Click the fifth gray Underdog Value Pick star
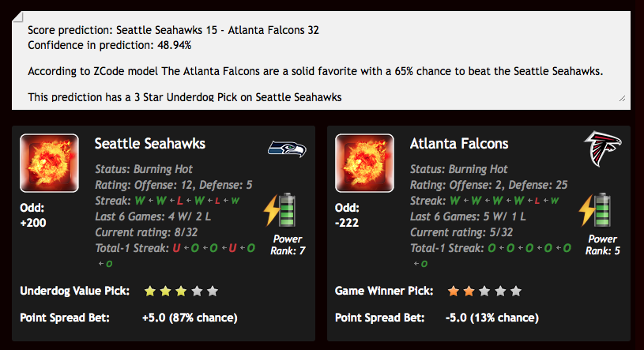The width and height of the screenshot is (644, 350). point(213,292)
